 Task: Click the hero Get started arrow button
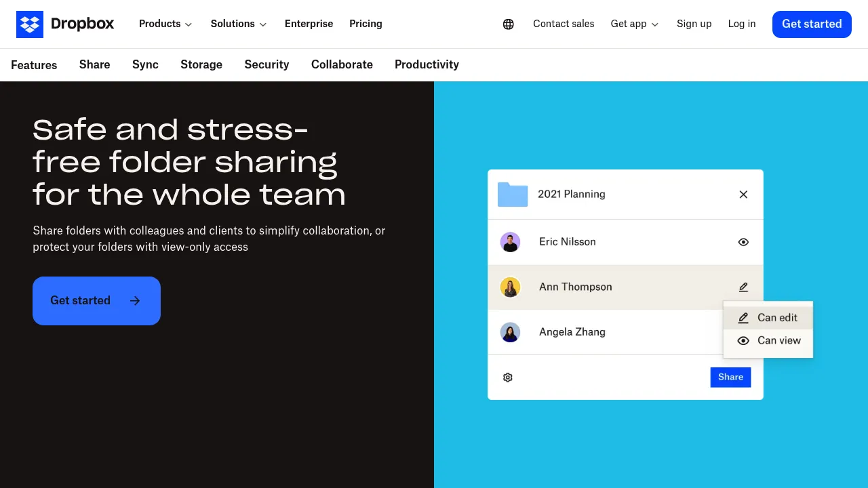[x=96, y=301]
